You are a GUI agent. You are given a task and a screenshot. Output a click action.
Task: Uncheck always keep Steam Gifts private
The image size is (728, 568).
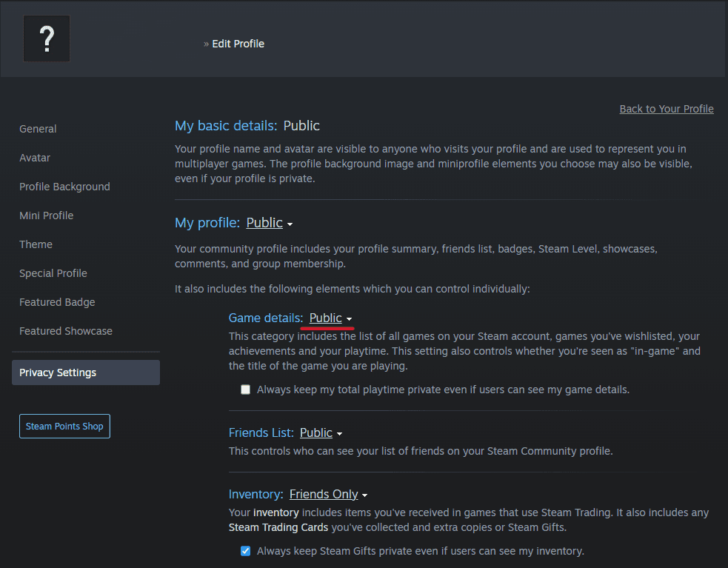click(x=245, y=551)
